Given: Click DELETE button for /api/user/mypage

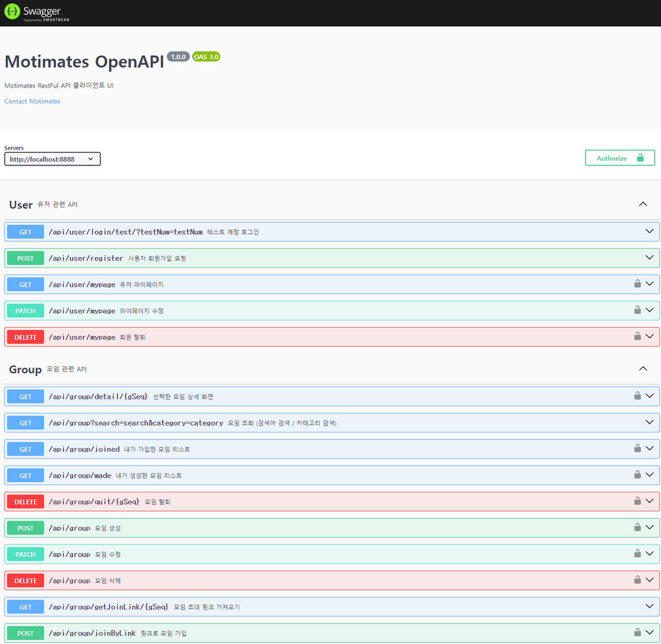Looking at the screenshot, I should [25, 337].
